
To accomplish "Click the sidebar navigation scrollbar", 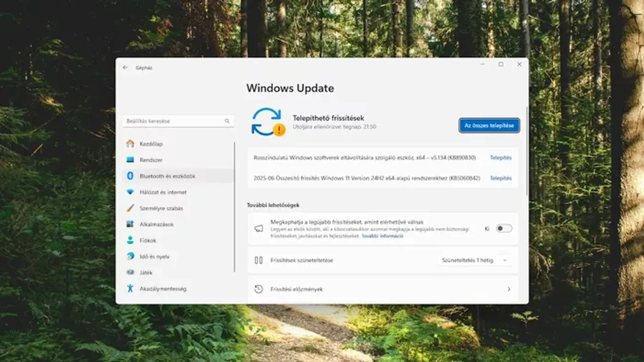I will 235,207.
